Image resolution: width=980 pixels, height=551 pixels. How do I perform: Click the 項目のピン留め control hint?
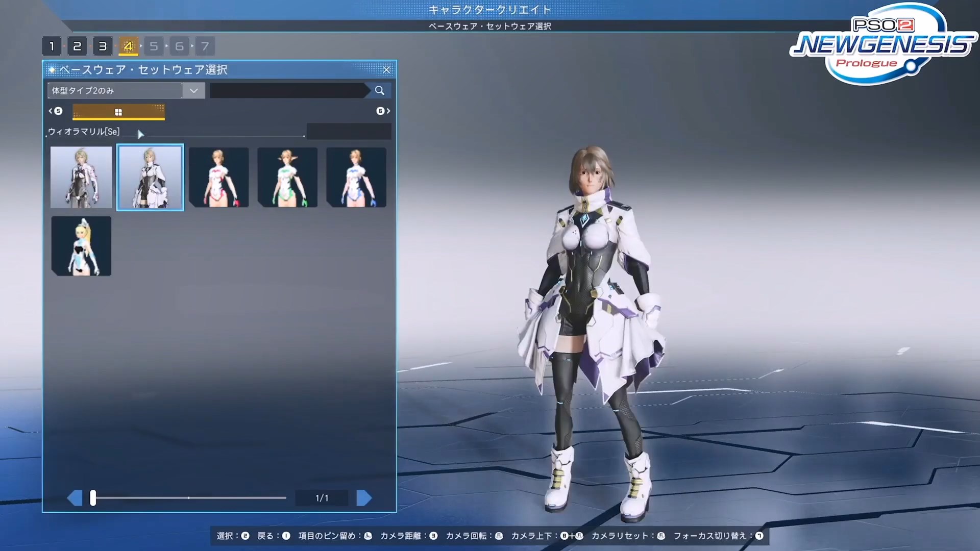click(335, 536)
